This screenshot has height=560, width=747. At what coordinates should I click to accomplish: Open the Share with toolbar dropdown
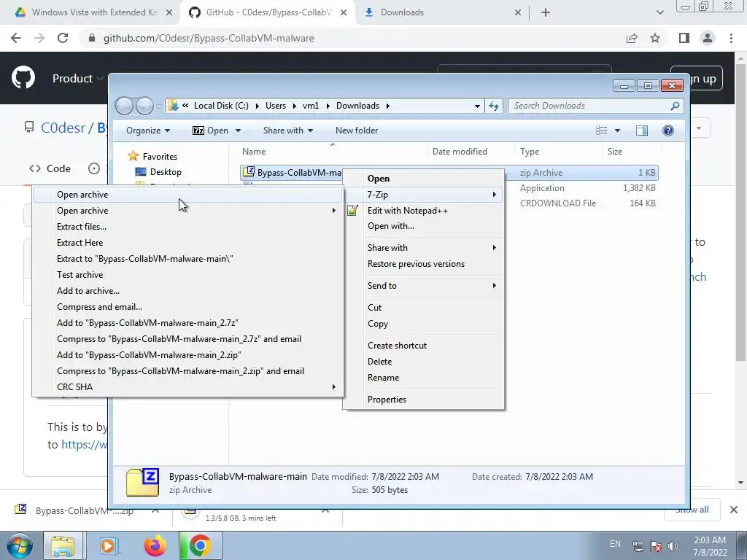click(287, 131)
